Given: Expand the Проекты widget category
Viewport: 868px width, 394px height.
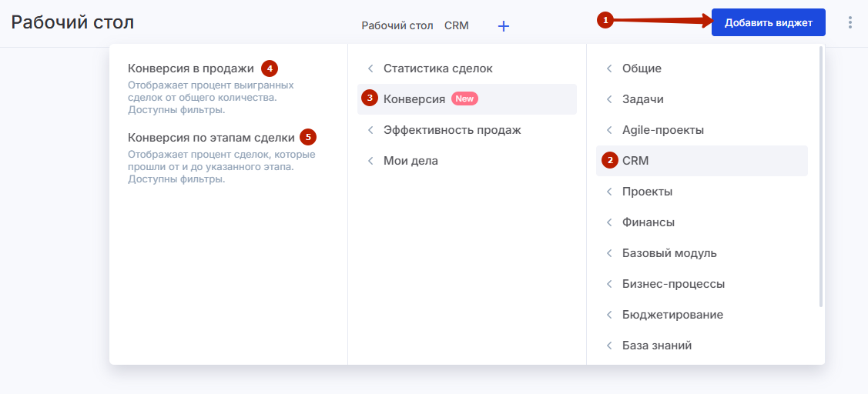Looking at the screenshot, I should coord(702,192).
